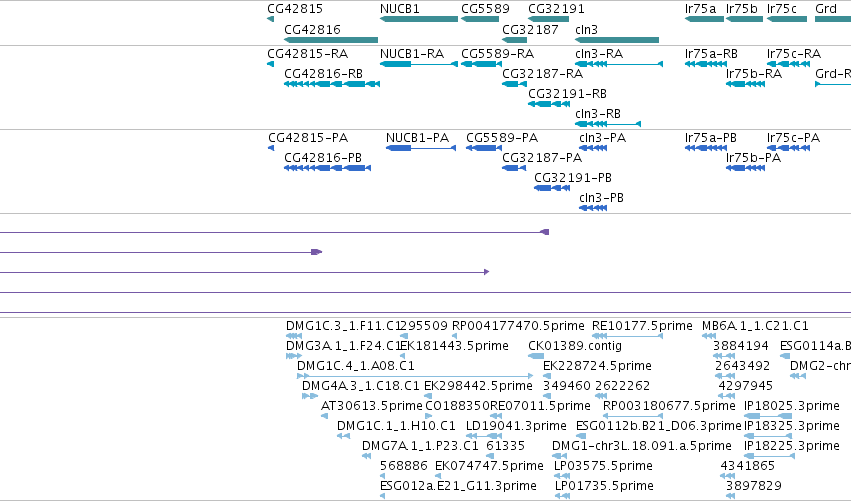Select the ESG0112b.B21_D06.3prime EST
Image resolution: width=851 pixels, height=501 pixels.
coord(581,436)
